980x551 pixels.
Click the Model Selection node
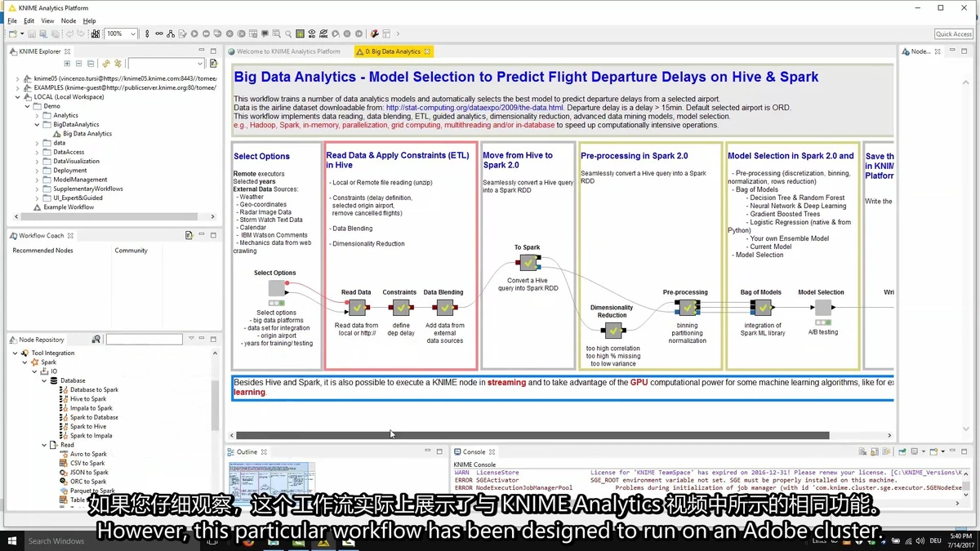click(x=822, y=308)
